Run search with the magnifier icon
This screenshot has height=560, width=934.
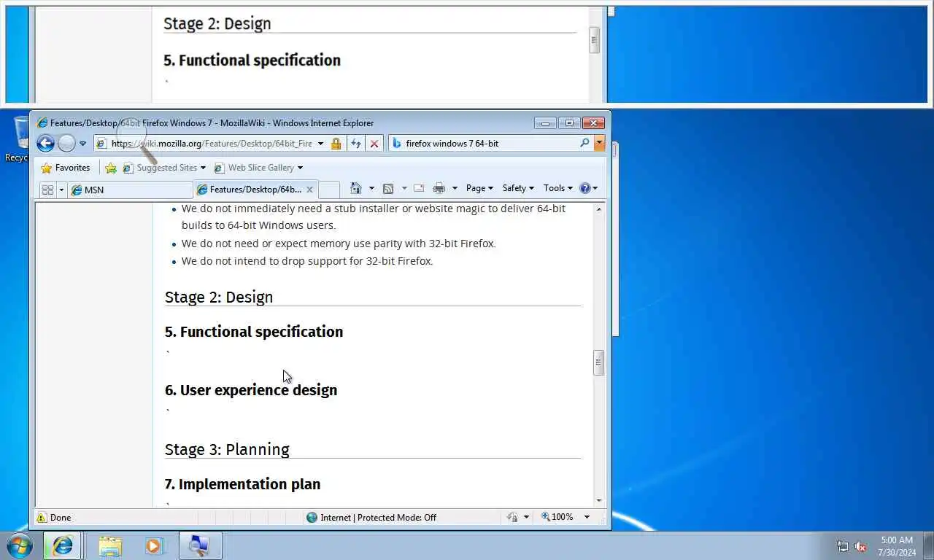pos(584,143)
